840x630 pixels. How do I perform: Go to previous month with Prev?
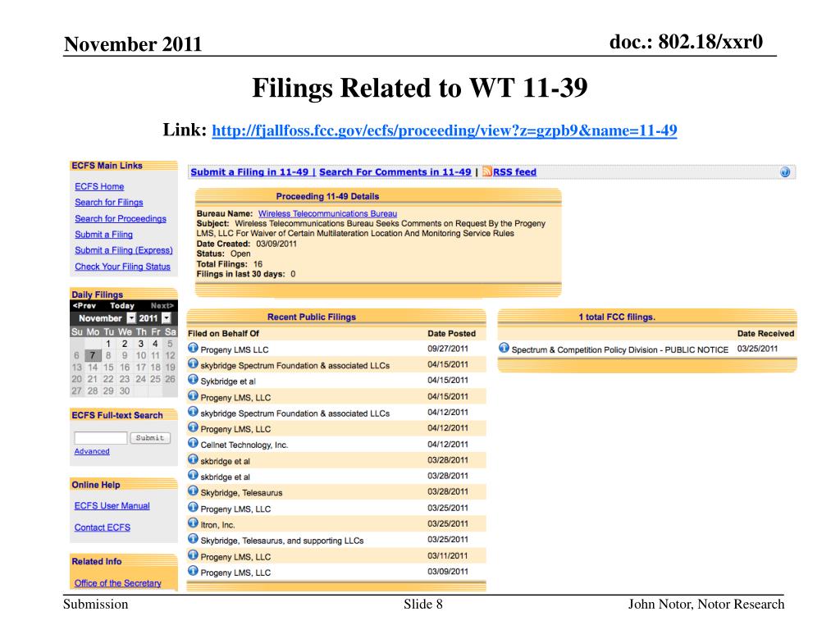coord(84,306)
